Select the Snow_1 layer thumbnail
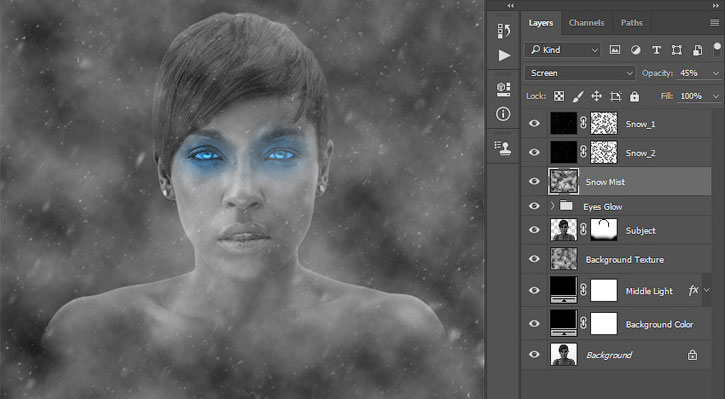Image resolution: width=725 pixels, height=399 pixels. click(564, 123)
